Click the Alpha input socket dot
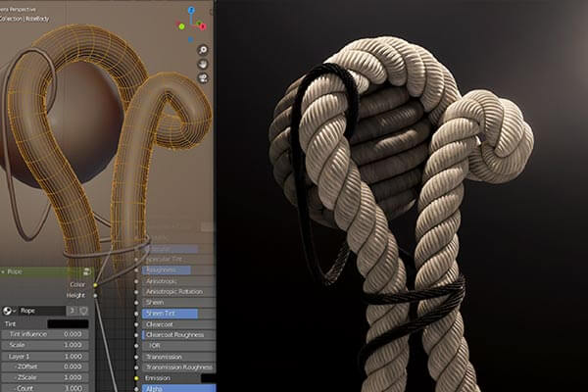Viewport: 588px width, 392px height. (x=136, y=389)
